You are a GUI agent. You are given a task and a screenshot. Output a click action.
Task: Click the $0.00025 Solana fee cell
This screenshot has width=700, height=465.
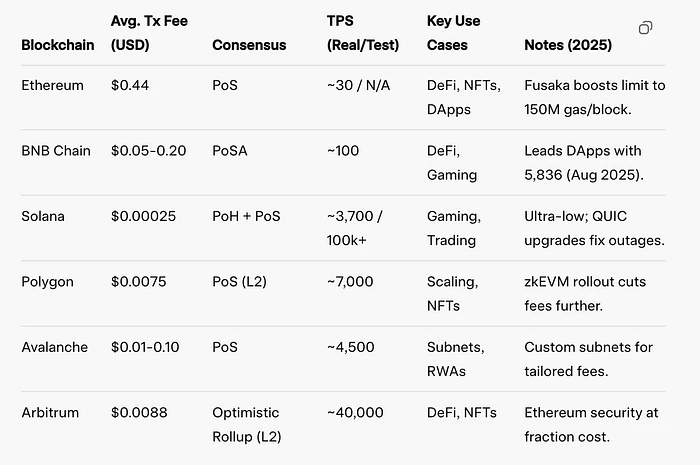pyautogui.click(x=142, y=217)
